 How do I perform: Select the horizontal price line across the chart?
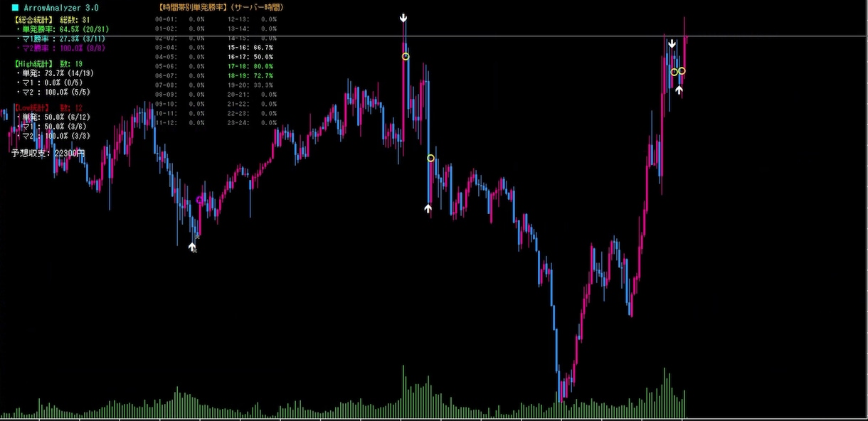(434, 36)
